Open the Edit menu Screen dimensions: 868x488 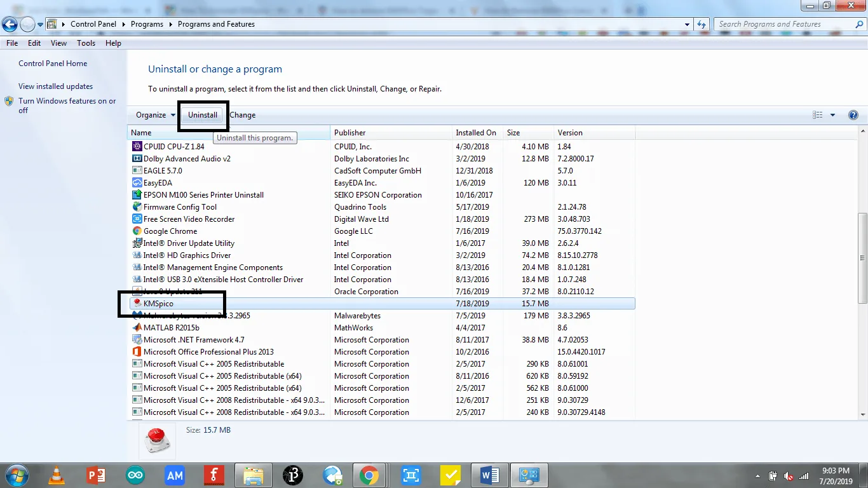[34, 43]
